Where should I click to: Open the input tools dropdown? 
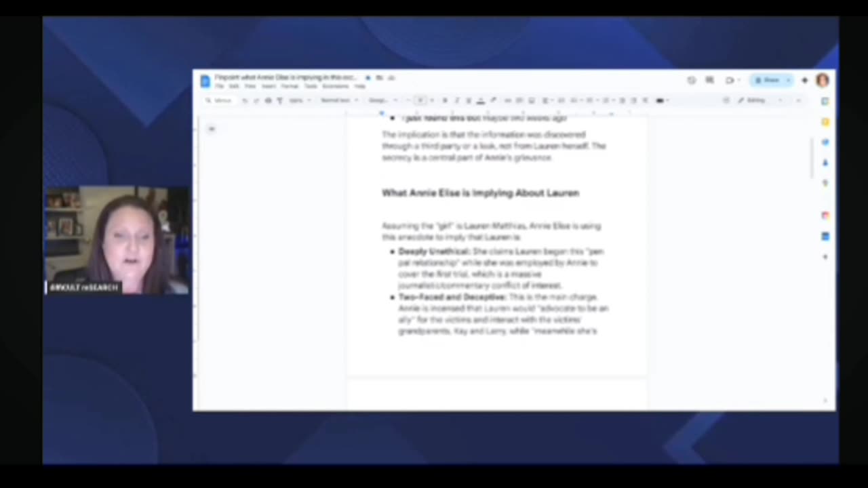tap(663, 100)
